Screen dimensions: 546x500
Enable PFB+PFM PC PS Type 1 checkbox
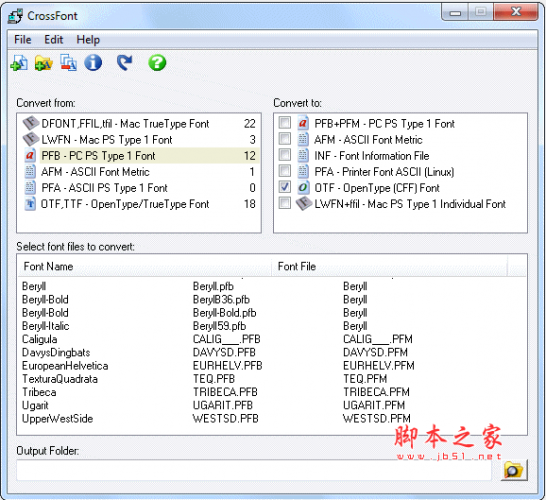(285, 123)
